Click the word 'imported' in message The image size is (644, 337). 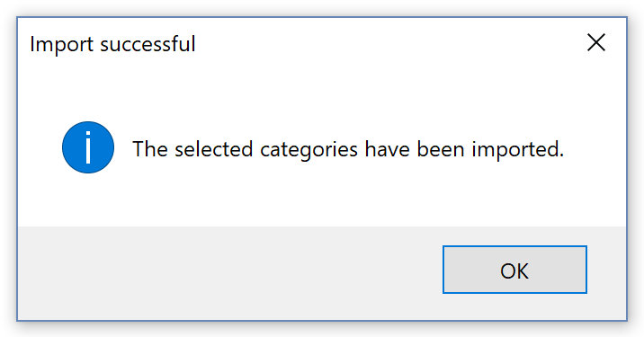pyautogui.click(x=517, y=150)
